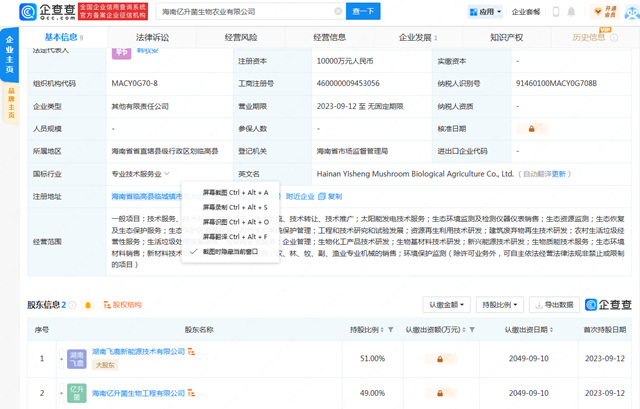Click the bell icon beside 股东信息
Image resolution: width=640 pixels, height=409 pixels.
pyautogui.click(x=88, y=305)
